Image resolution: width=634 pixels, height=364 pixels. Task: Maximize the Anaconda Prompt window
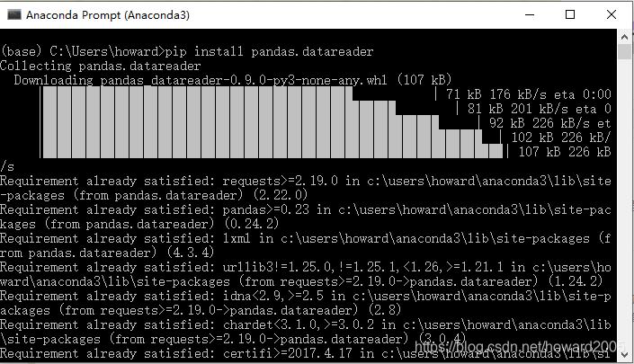(x=570, y=15)
